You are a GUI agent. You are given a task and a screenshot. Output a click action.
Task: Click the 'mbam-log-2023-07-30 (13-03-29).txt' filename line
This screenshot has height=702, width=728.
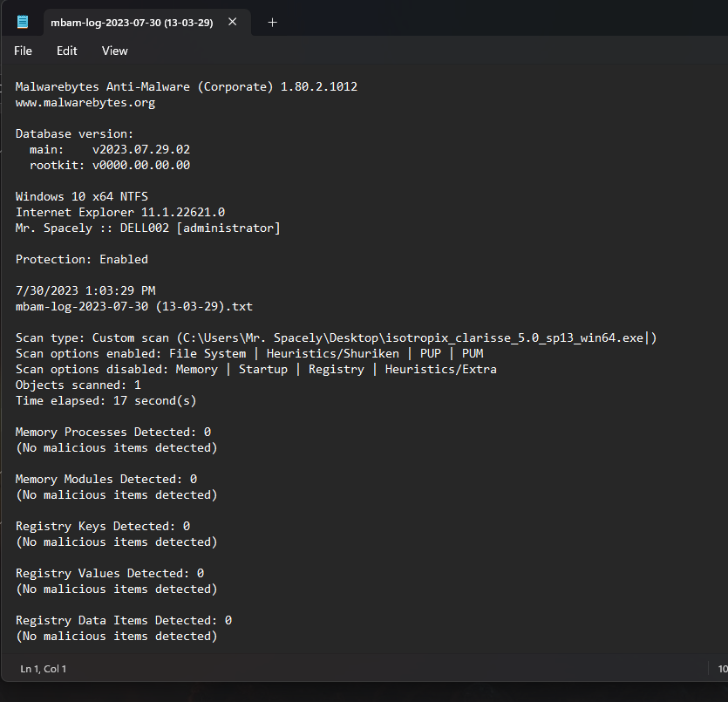[x=134, y=306]
